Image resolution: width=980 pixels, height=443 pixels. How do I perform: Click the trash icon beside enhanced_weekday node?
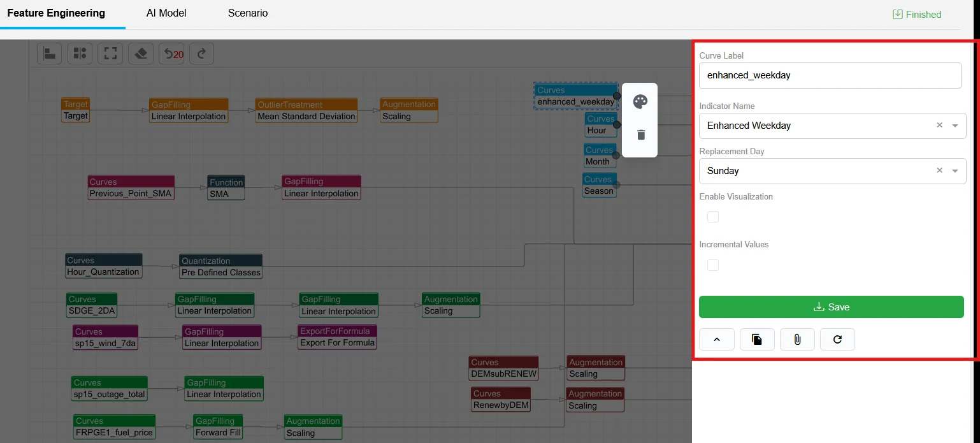pos(641,134)
